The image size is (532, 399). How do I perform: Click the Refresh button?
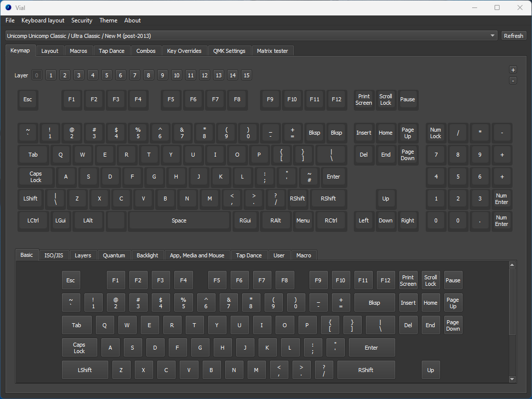click(x=514, y=35)
